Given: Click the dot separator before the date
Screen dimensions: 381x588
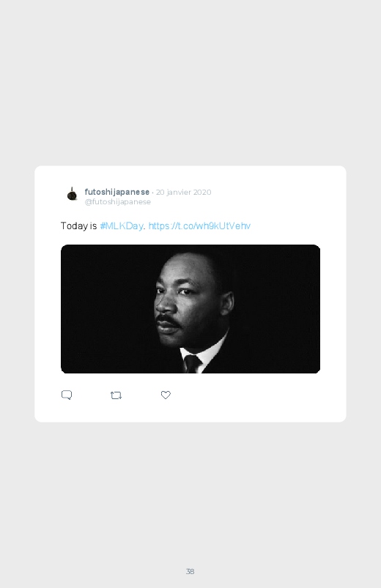Looking at the screenshot, I should tap(152, 193).
